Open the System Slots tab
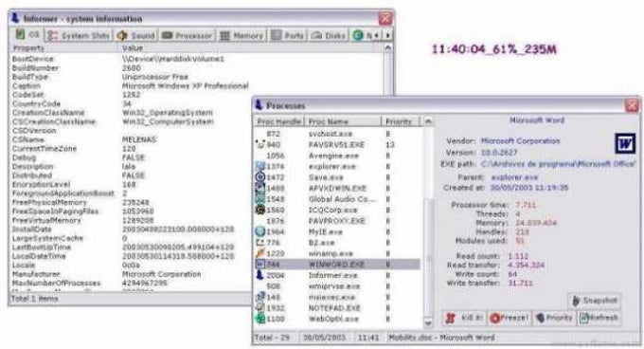The image size is (644, 349). pos(78,36)
